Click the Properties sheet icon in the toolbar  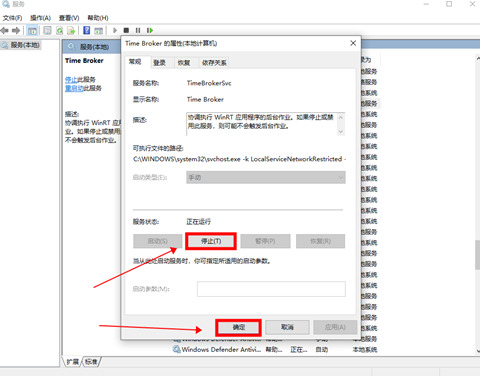coord(48,31)
